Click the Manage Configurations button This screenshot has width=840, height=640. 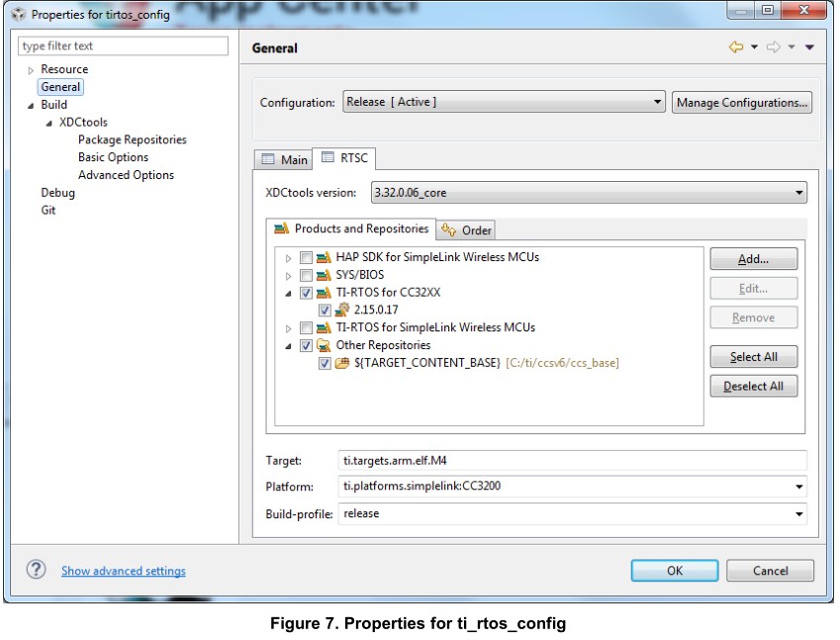coord(742,102)
